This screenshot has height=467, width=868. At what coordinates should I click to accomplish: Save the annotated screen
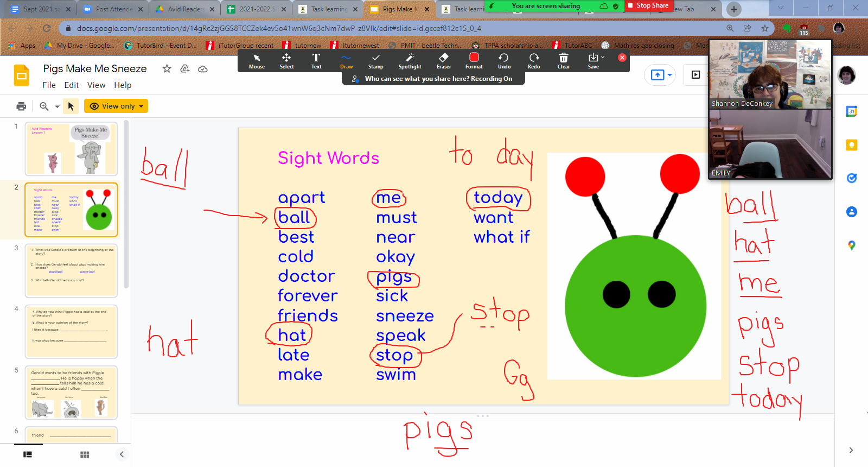coord(593,61)
